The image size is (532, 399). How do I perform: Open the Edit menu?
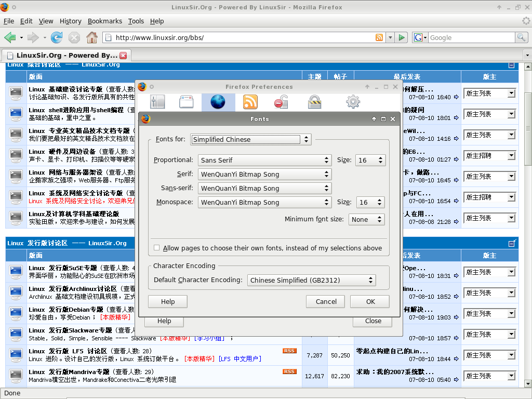coord(26,21)
